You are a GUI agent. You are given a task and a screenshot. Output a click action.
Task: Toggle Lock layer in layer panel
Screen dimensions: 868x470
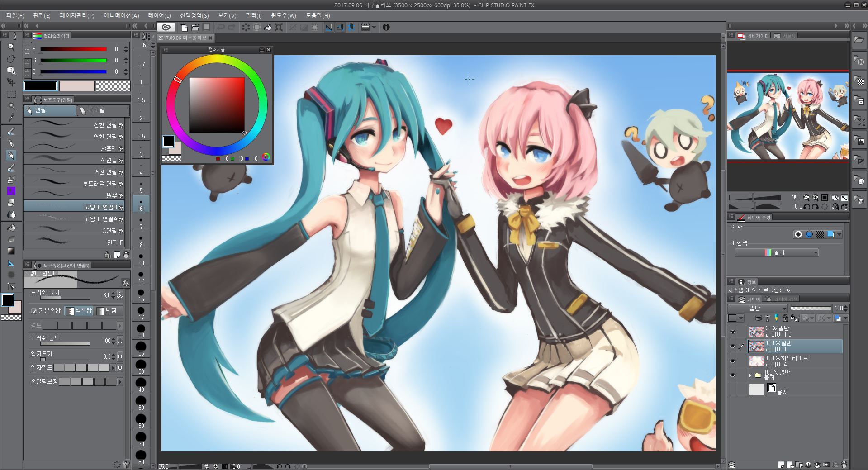(x=785, y=318)
